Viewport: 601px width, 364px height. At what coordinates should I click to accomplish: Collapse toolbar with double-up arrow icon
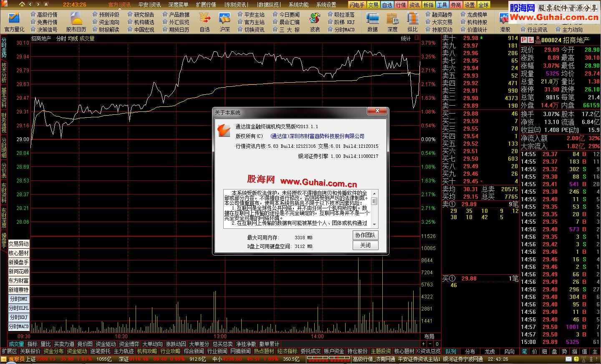[46, 5]
